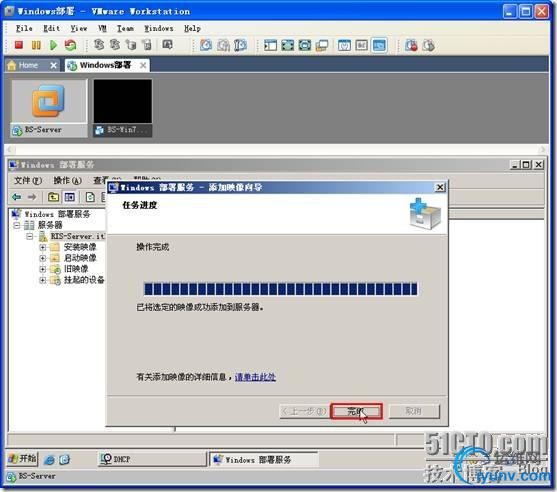This screenshot has height=492, width=557.
Task: Switch to Quick Switch mode icon
Action: 304,45
